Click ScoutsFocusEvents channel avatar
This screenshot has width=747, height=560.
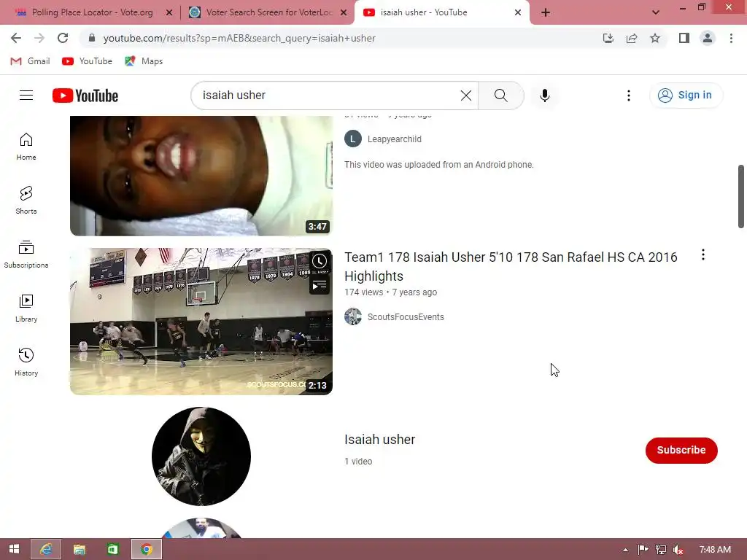(353, 316)
